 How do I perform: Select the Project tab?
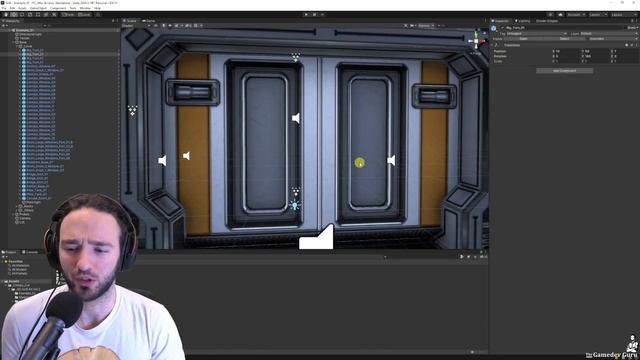pyautogui.click(x=10, y=252)
